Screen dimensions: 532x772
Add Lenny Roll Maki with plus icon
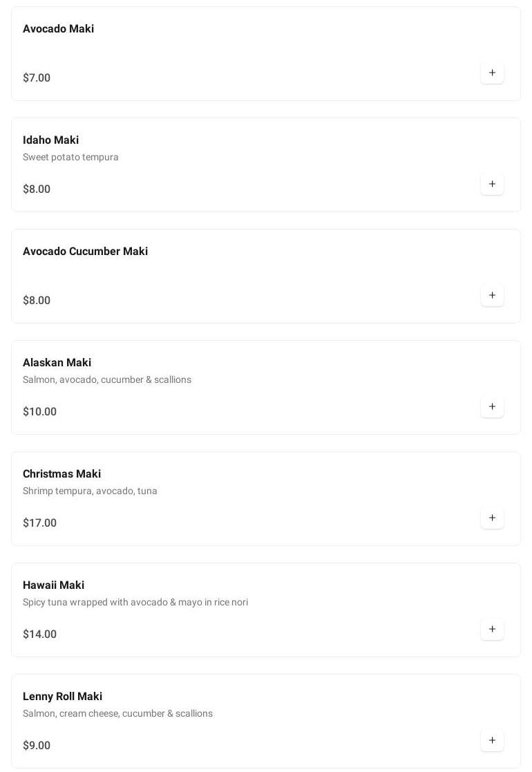(x=492, y=740)
